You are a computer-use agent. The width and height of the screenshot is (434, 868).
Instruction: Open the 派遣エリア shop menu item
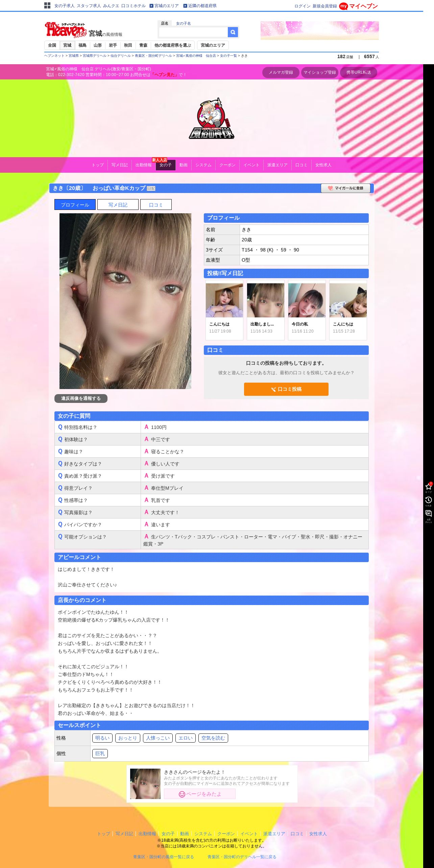tap(278, 165)
